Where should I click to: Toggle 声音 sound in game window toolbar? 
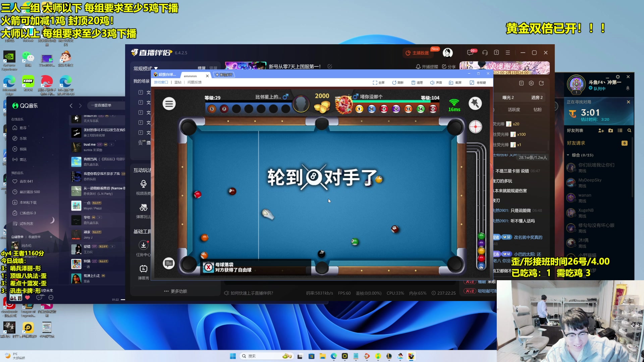pos(436,82)
